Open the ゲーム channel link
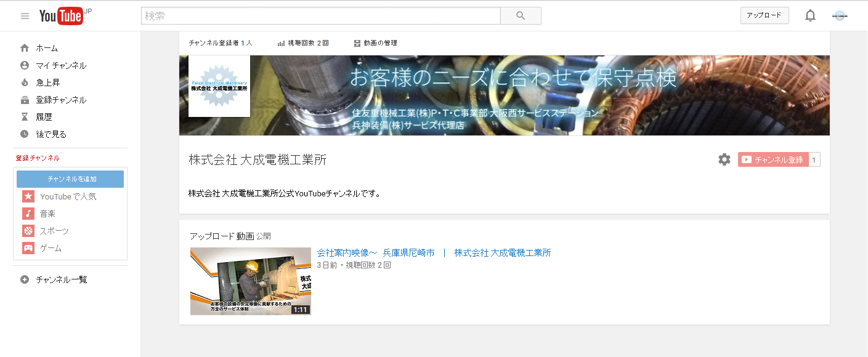Screen dimensions: 868x357 [x=51, y=248]
